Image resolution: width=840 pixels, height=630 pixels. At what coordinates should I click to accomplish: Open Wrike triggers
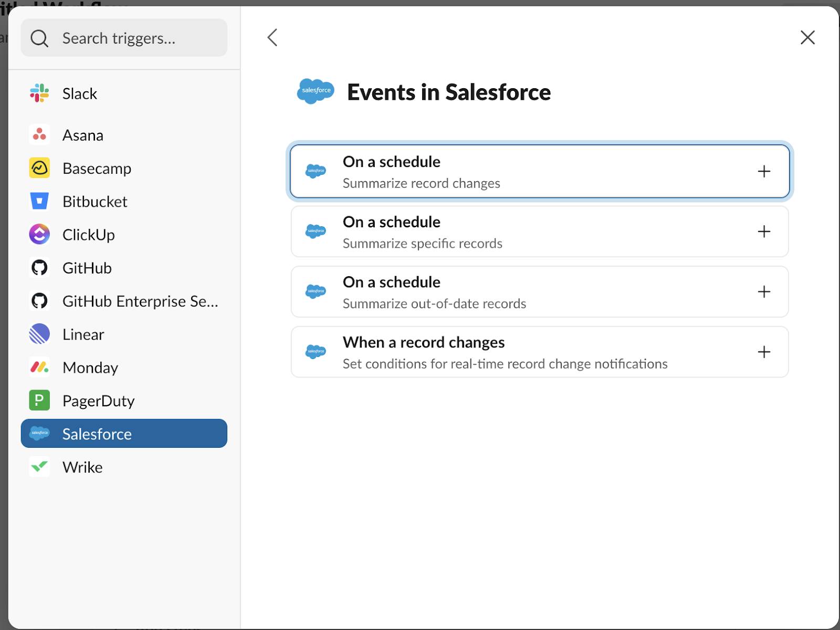click(x=124, y=467)
